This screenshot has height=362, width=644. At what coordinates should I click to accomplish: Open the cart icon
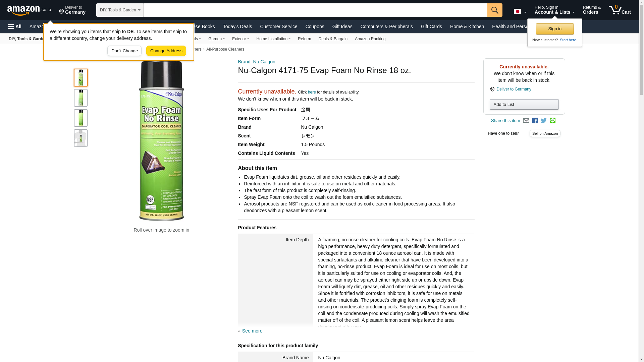[620, 10]
